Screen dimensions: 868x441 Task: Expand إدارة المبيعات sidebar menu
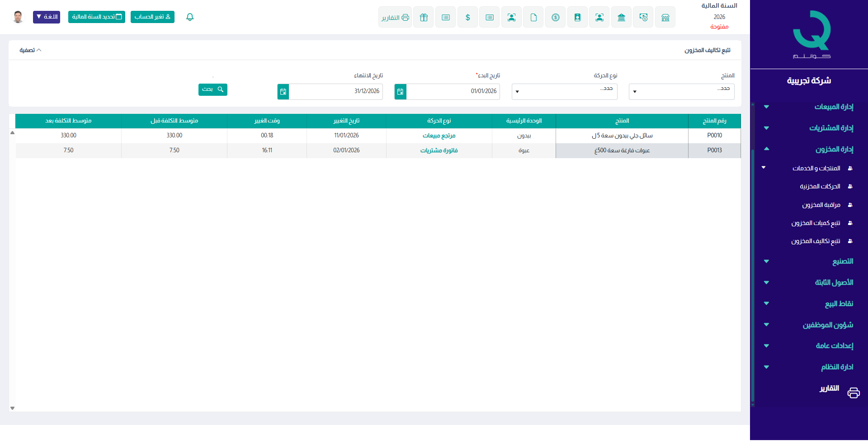click(833, 107)
